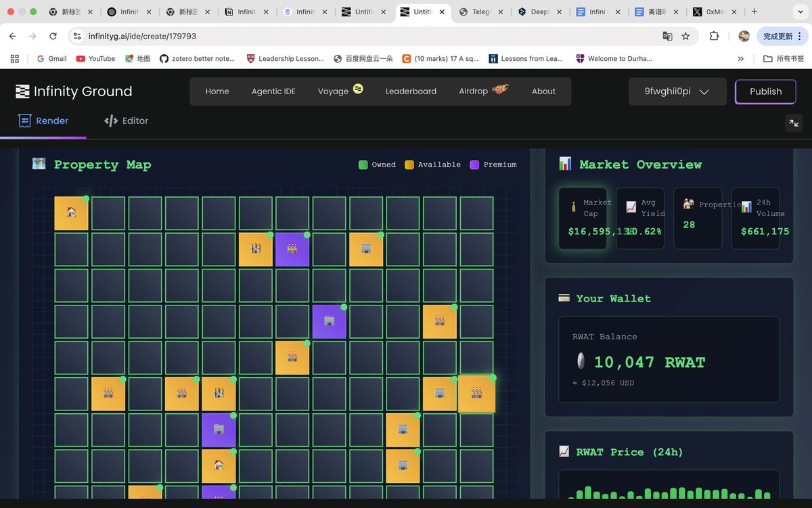Open the Airdrop navigation item
This screenshot has height=508, width=812.
483,90
